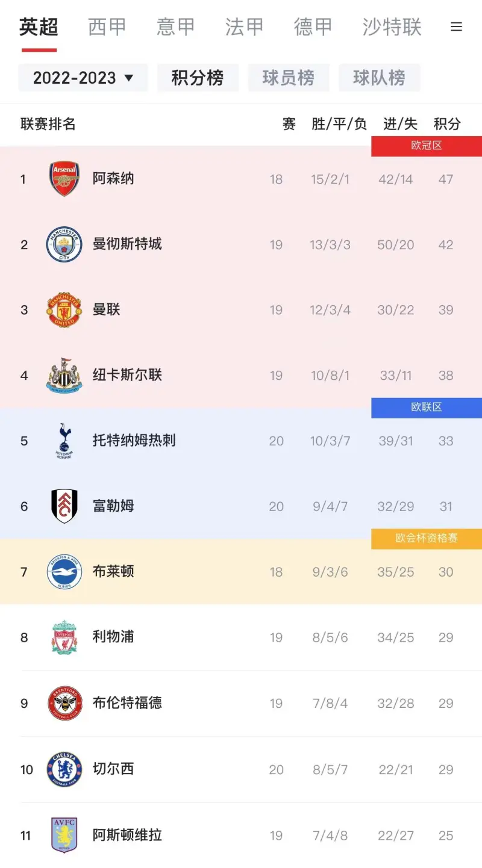Tap the Newcastle United club crest
Image resolution: width=482 pixels, height=868 pixels.
(x=64, y=376)
